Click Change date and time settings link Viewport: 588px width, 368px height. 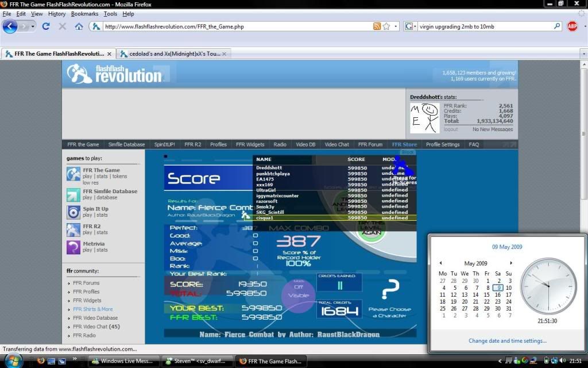pos(507,341)
